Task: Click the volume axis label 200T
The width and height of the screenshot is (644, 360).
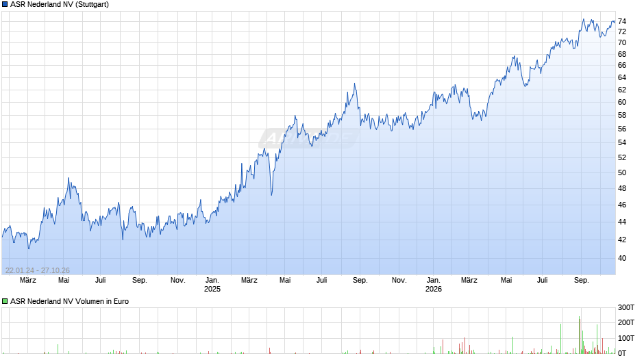Action: point(626,322)
